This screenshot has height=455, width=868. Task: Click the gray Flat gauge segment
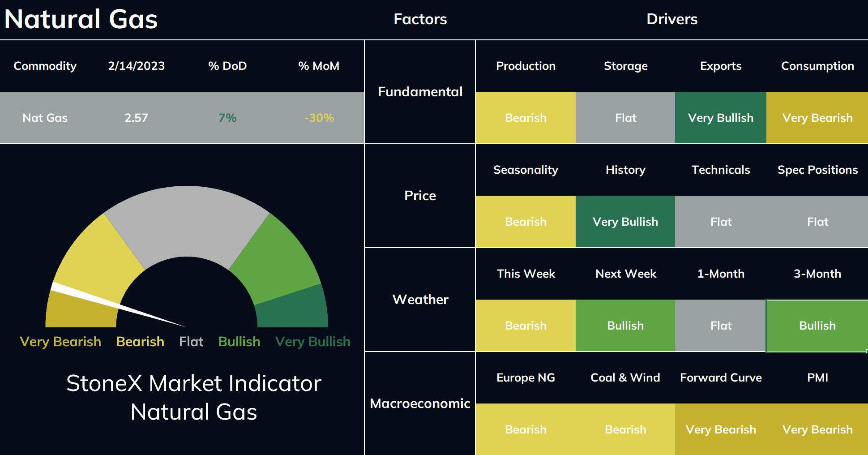187,222
